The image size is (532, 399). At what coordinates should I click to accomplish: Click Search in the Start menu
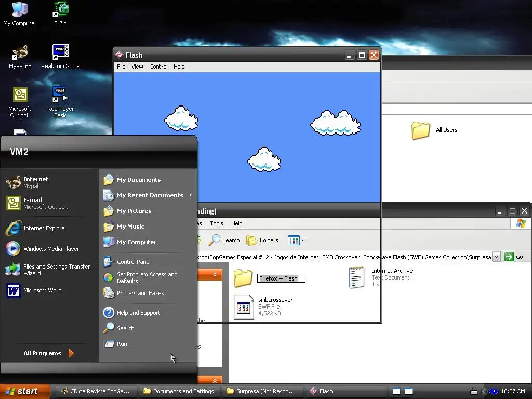click(x=118, y=328)
